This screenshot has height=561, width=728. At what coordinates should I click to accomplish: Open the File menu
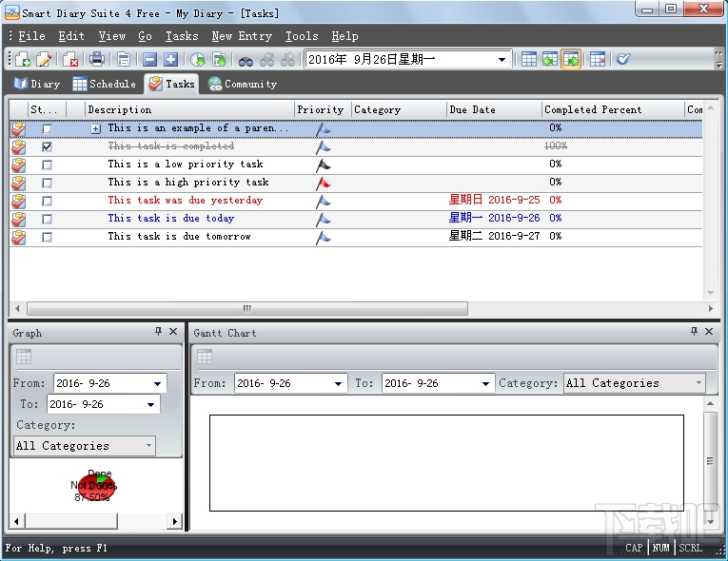(31, 36)
